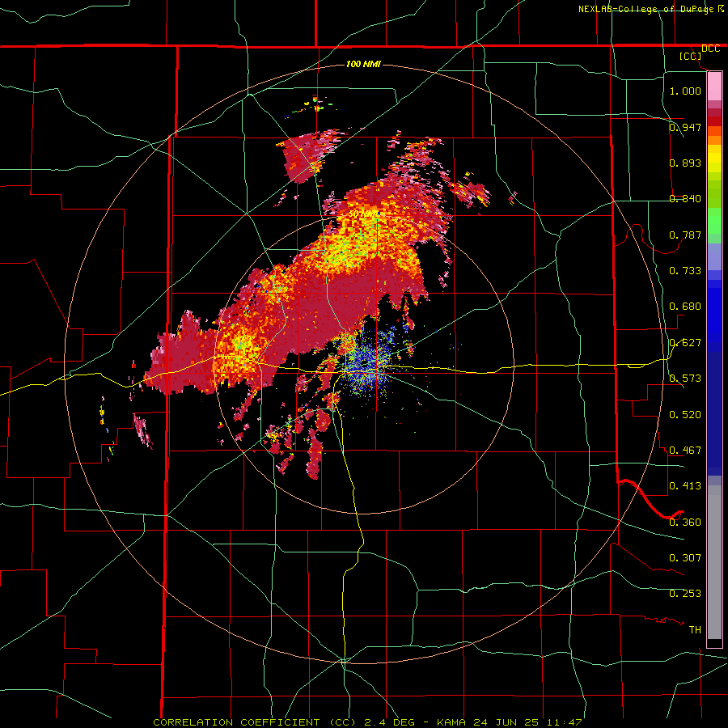Image resolution: width=728 pixels, height=728 pixels.
Task: Click the 50 NMI range ring label
Action: click(x=363, y=214)
